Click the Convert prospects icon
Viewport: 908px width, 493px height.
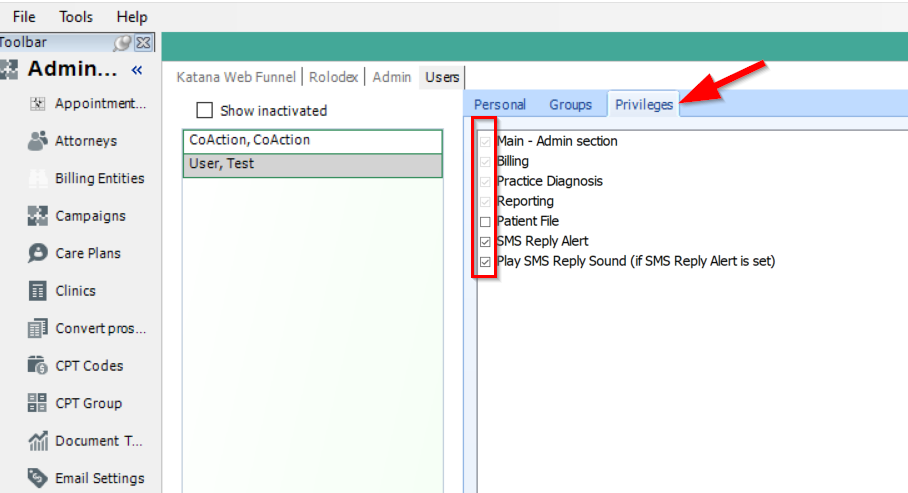point(38,328)
